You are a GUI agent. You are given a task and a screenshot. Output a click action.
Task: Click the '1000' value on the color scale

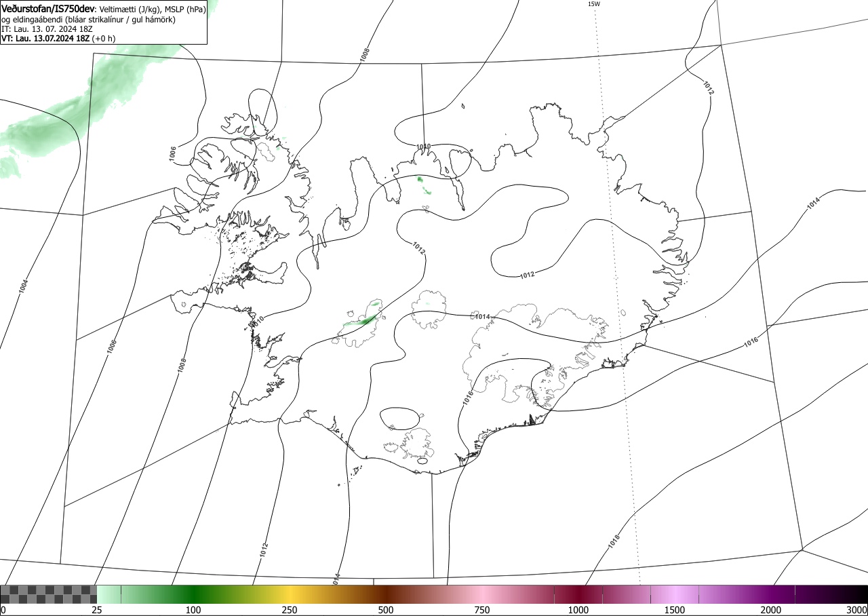pos(578,610)
